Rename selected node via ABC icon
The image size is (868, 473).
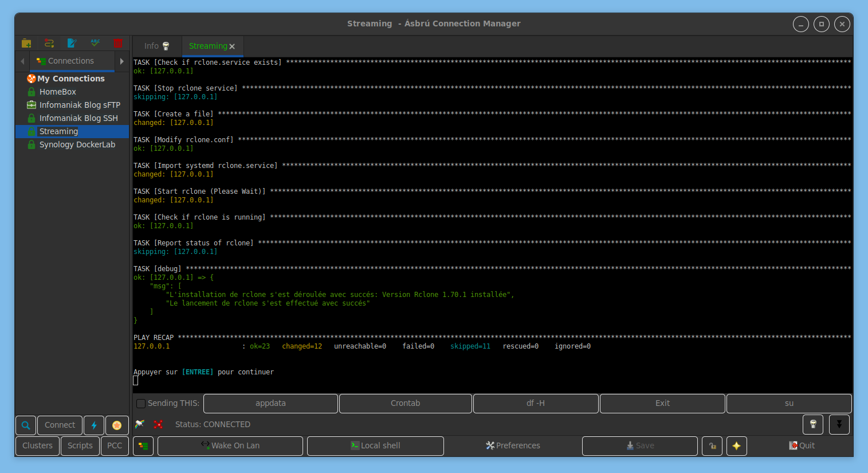[x=95, y=43]
